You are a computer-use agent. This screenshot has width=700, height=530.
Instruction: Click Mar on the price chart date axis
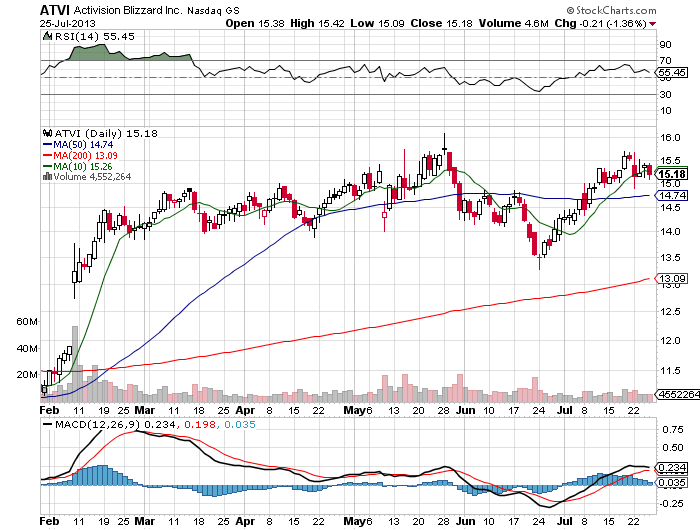tap(145, 410)
